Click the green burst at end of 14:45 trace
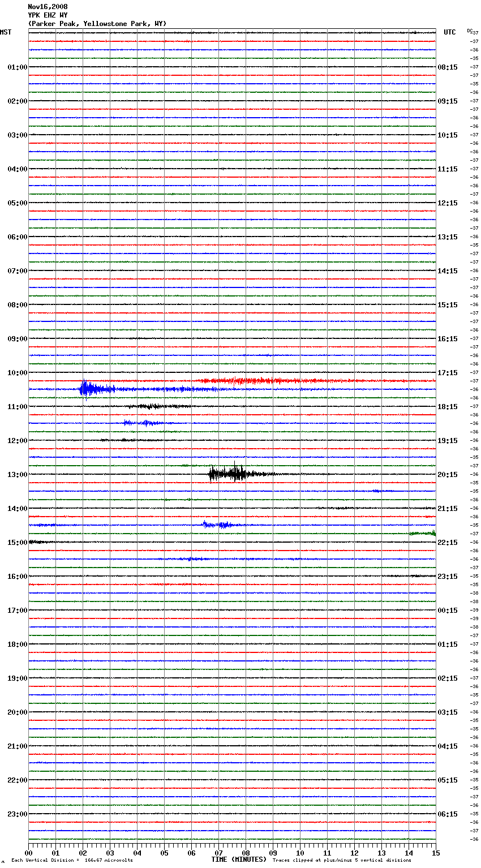This screenshot has width=481, height=868. coord(423,533)
